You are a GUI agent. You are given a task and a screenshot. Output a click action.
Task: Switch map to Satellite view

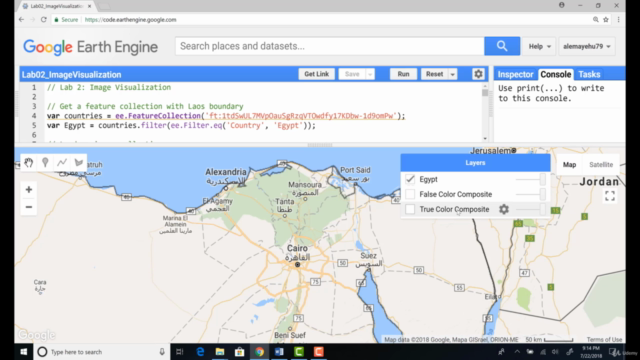[601, 164]
